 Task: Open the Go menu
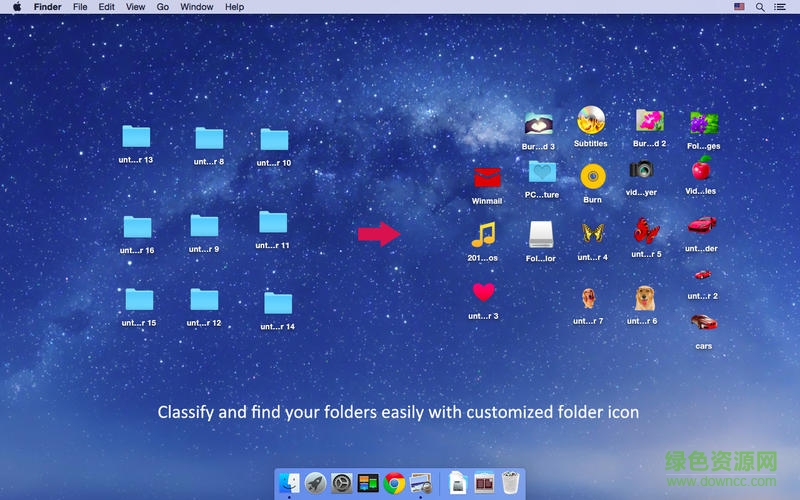pyautogui.click(x=162, y=7)
